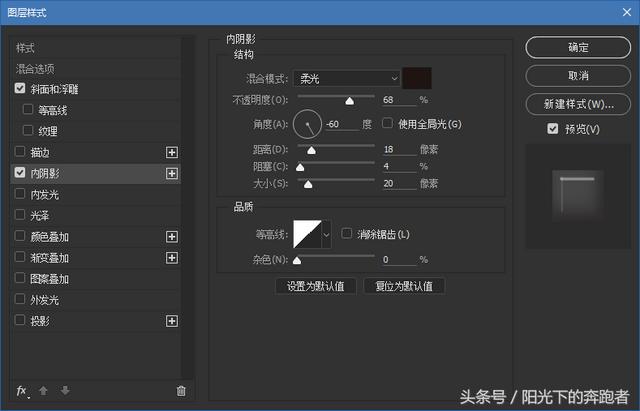Image resolution: width=640 pixels, height=411 pixels.
Task: Open the 外发光 settings row
Action: (95, 300)
